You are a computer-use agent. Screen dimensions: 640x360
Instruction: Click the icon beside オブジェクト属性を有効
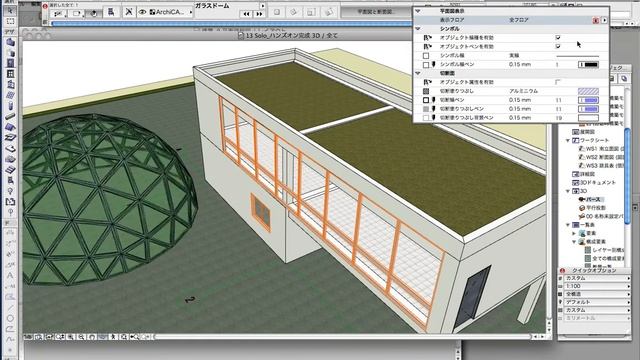click(x=427, y=82)
